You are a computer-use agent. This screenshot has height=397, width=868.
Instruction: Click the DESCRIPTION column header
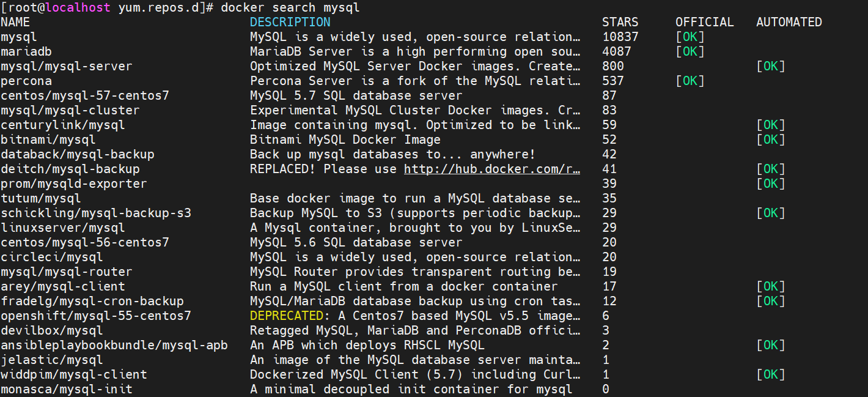pos(290,22)
